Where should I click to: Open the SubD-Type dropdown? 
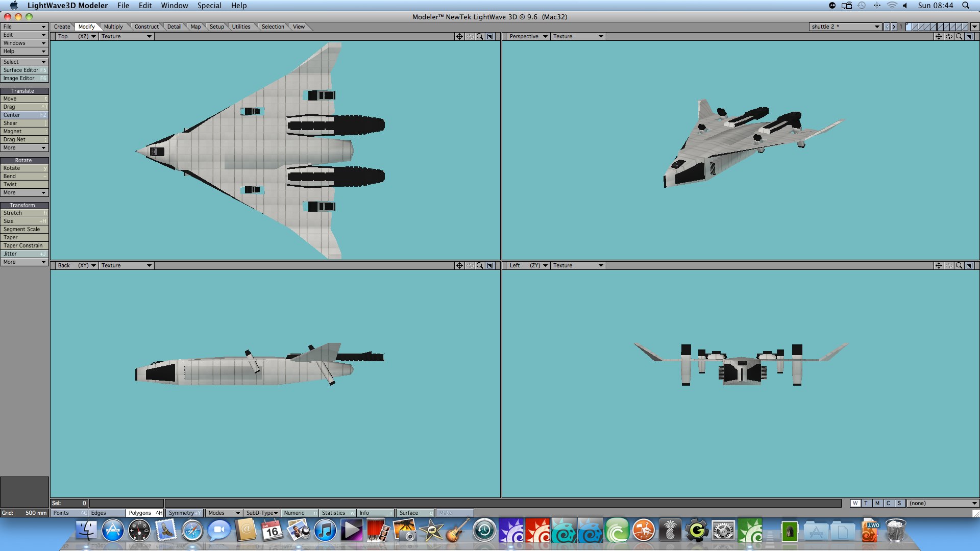point(262,513)
